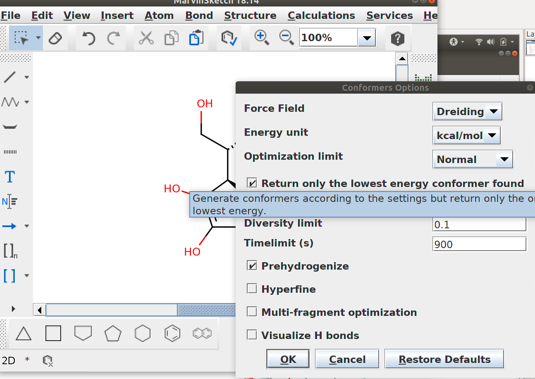Open the 100% zoom level dropdown
This screenshot has width=535, height=379.
click(367, 38)
